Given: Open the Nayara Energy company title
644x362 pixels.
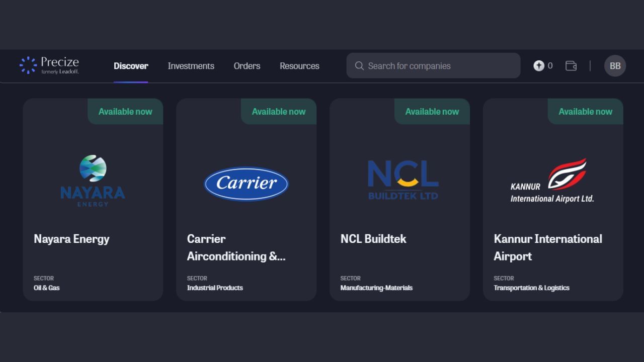Looking at the screenshot, I should pyautogui.click(x=71, y=239).
